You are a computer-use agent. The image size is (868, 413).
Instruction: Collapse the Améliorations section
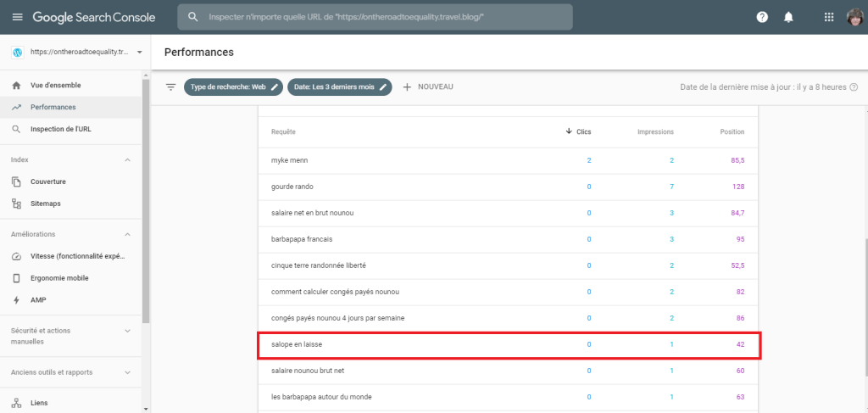(x=128, y=234)
